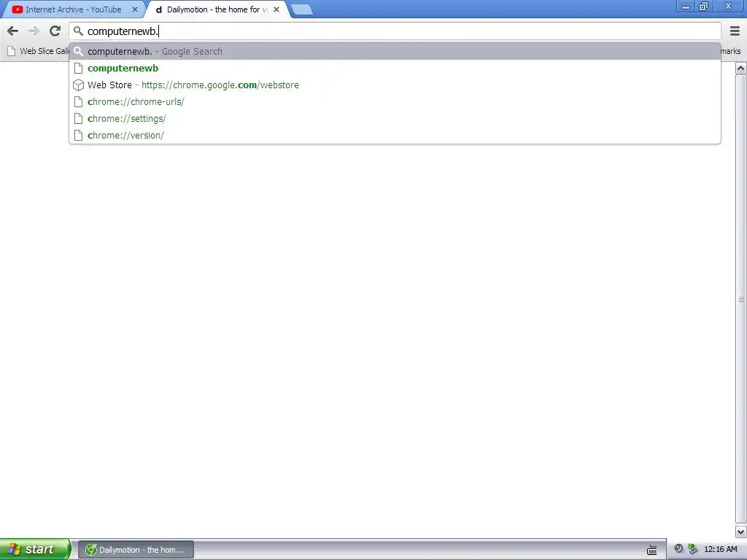Click the Dailymotion taskbar button
This screenshot has height=560, width=747.
click(136, 550)
